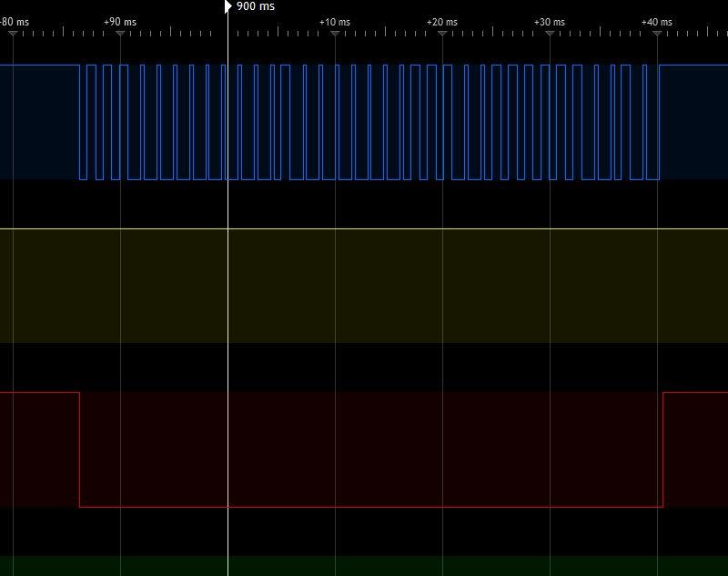728x576 pixels.
Task: Select the 900 ms time label
Action: pos(256,6)
